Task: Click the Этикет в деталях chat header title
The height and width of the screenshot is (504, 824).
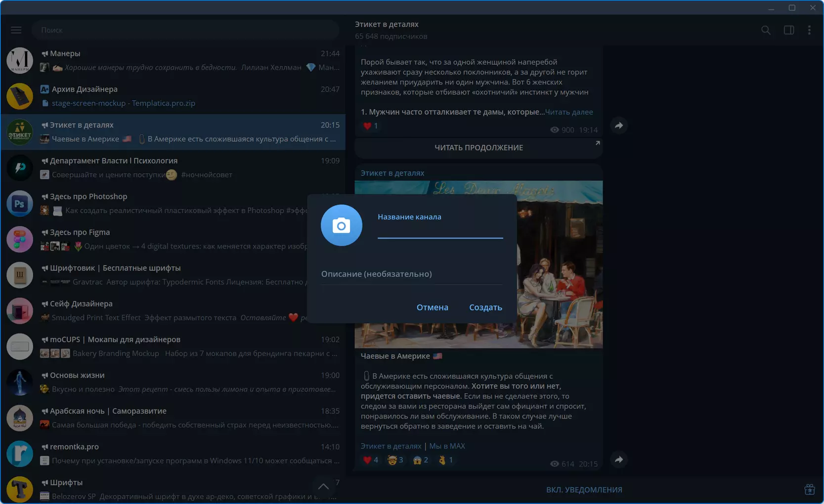Action: point(387,24)
